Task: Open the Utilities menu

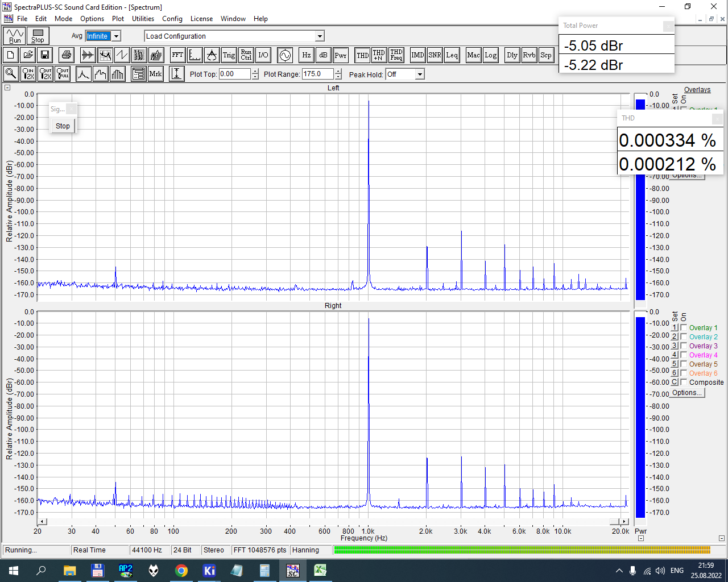Action: coord(143,19)
